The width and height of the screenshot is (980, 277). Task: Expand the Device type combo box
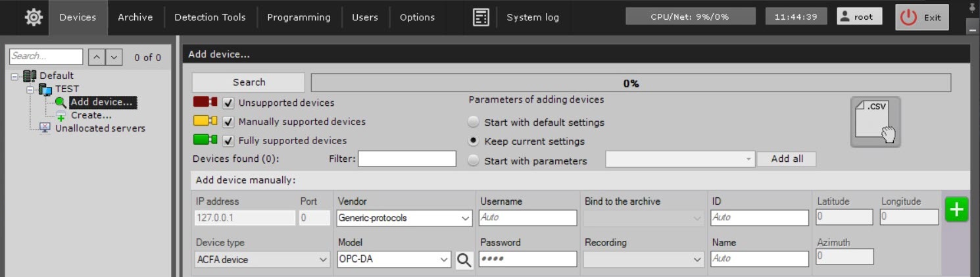tap(323, 260)
